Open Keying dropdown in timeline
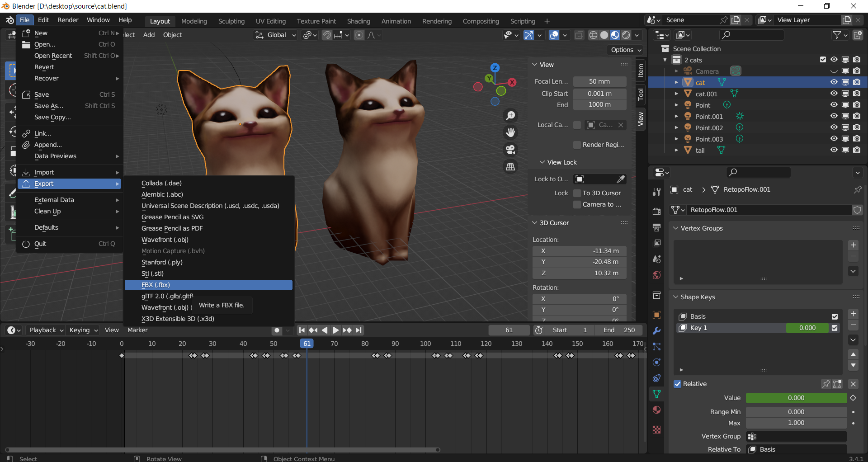Viewport: 868px width, 462px height. (83, 330)
